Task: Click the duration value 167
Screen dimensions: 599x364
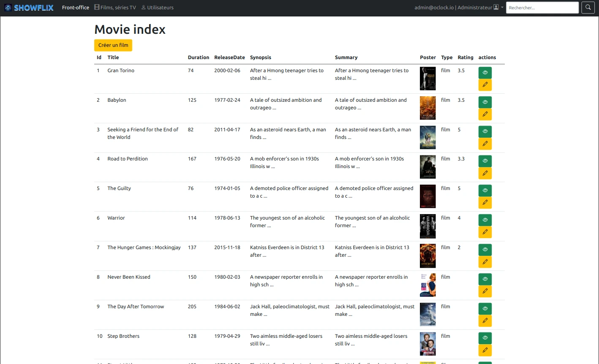Action: coord(192,159)
